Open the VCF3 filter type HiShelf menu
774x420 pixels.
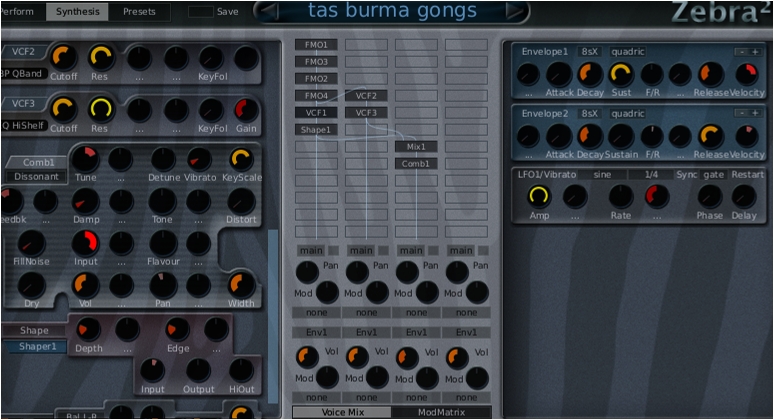click(24, 125)
